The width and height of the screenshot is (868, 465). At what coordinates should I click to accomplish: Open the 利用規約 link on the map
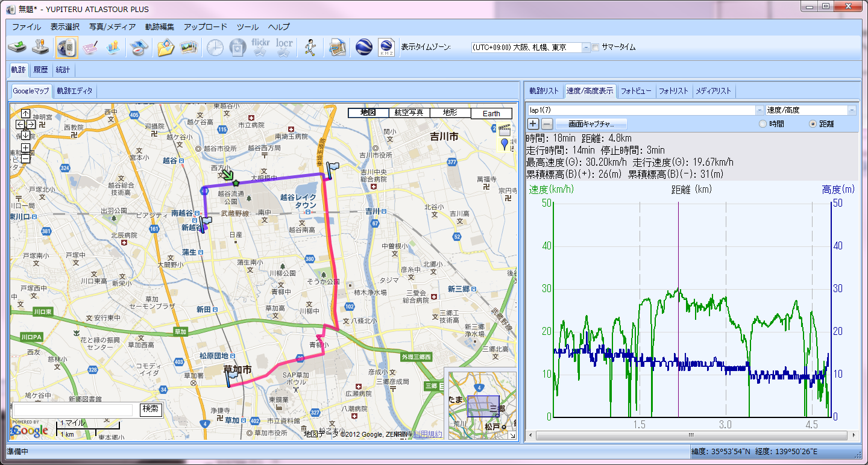[428, 434]
